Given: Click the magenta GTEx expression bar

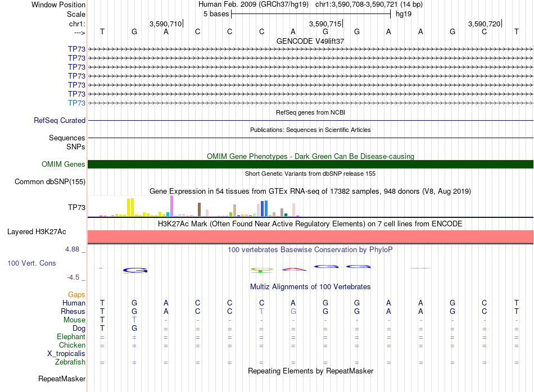Looking at the screenshot, I should 171,206.
